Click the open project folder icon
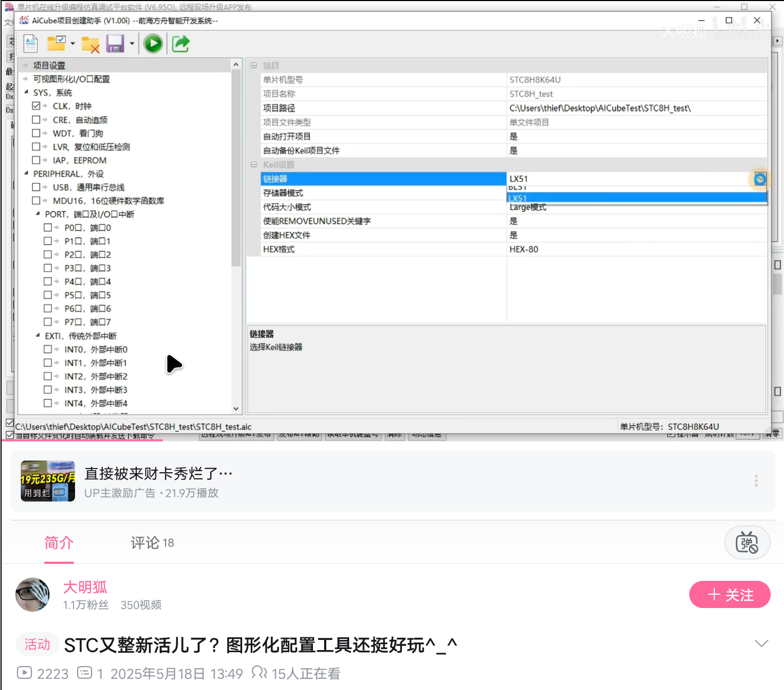The image size is (784, 690). (56, 43)
